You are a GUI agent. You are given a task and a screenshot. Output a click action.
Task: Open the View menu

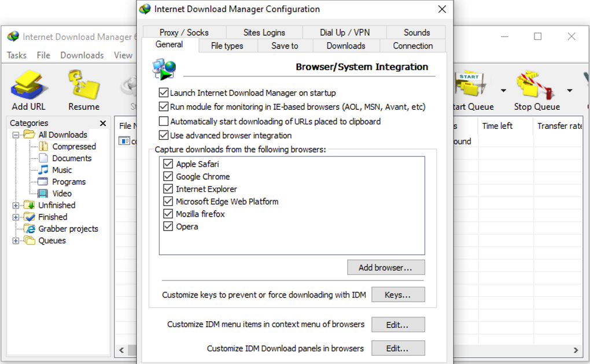123,55
